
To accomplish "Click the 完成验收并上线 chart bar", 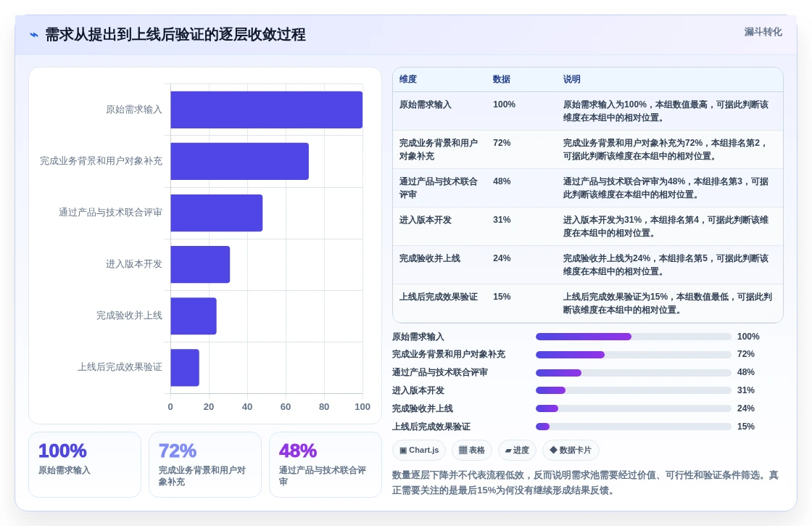I will tap(193, 316).
